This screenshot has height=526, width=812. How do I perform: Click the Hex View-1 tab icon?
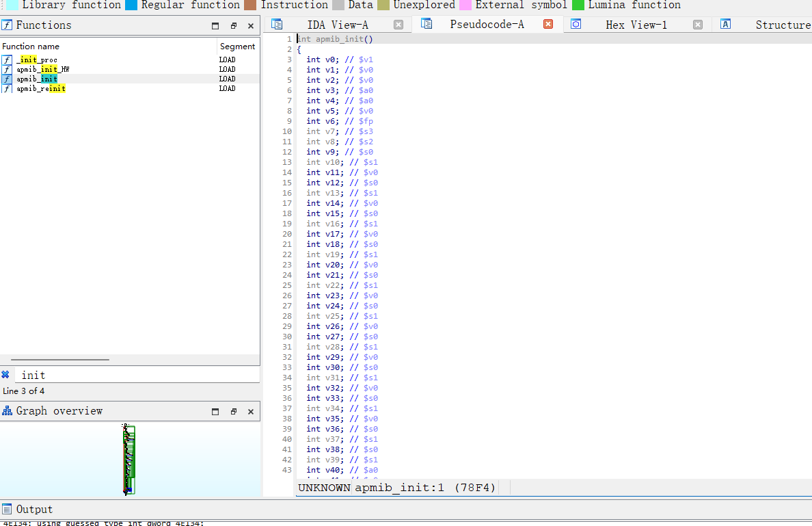pyautogui.click(x=576, y=25)
